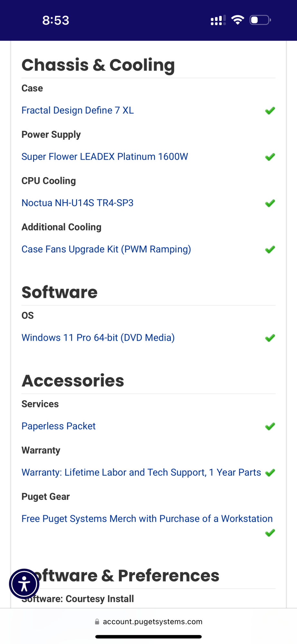Click the checkmark beside Windows 11 Pro
The width and height of the screenshot is (297, 644).
(x=270, y=338)
